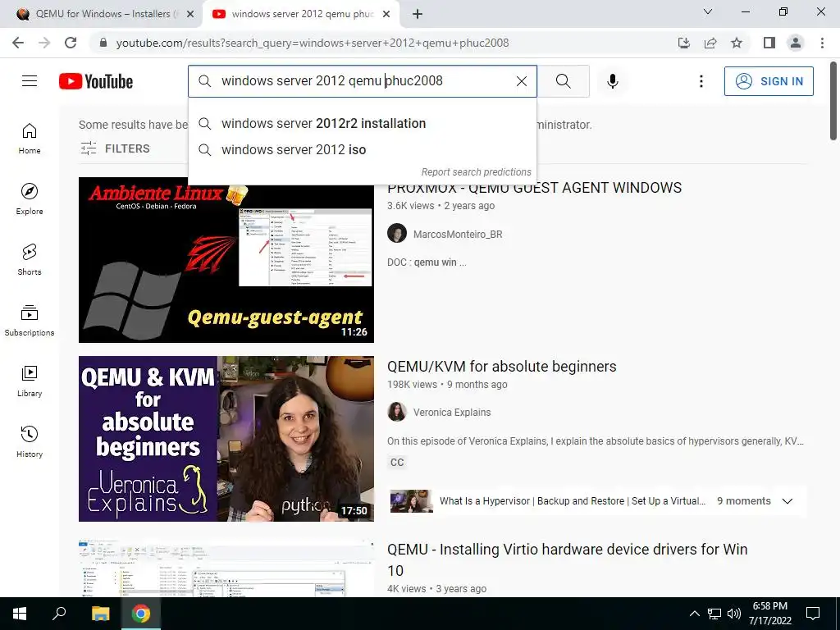Open Shorts in sidebar

tap(30, 260)
